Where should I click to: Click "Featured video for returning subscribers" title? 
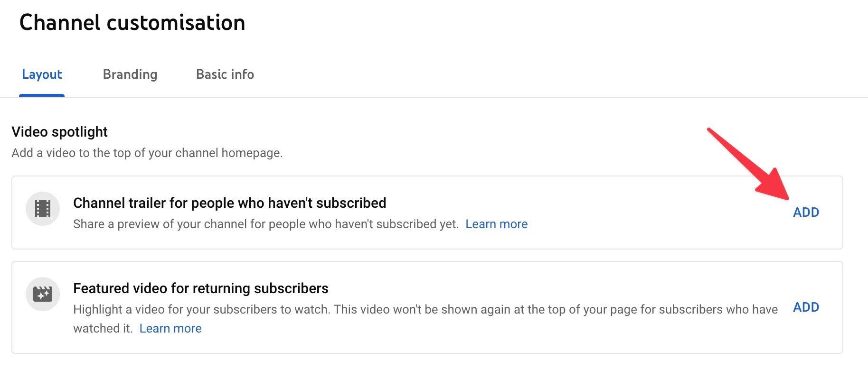pyautogui.click(x=201, y=288)
